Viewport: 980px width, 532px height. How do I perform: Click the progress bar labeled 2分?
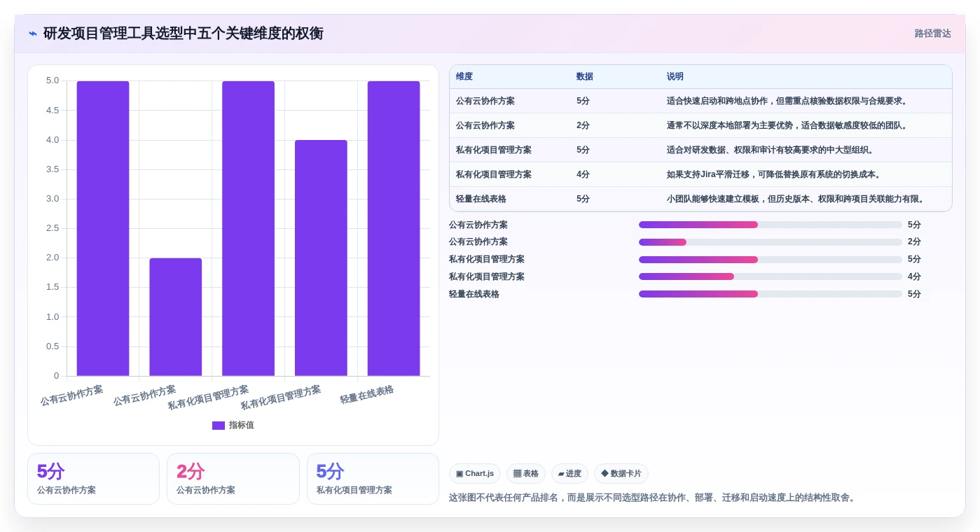pos(771,242)
